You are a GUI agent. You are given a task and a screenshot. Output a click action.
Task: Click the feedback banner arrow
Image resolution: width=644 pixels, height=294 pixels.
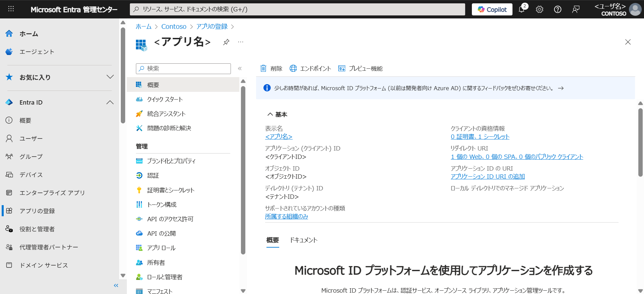point(561,88)
